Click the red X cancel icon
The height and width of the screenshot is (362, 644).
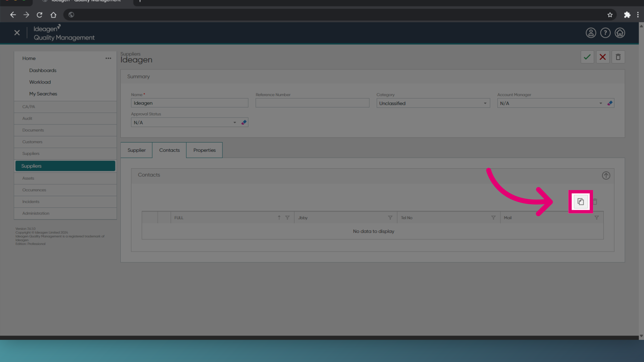603,57
